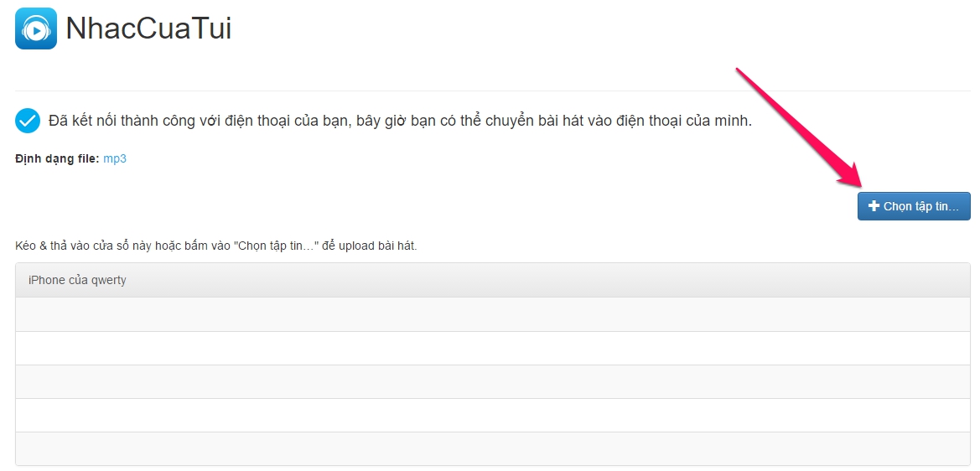Click quoted "Chọn tập tin…" in the instructions
The image size is (980, 471).
276,246
